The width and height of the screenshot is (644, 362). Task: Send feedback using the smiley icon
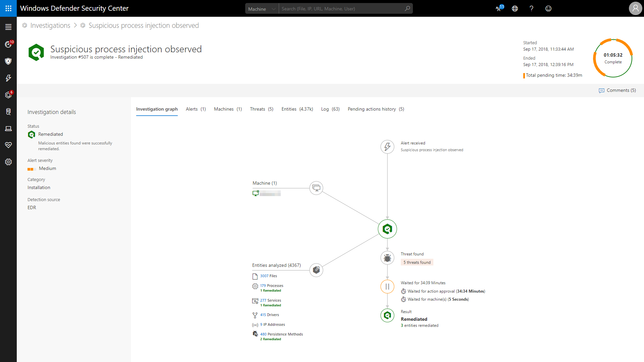[548, 8]
